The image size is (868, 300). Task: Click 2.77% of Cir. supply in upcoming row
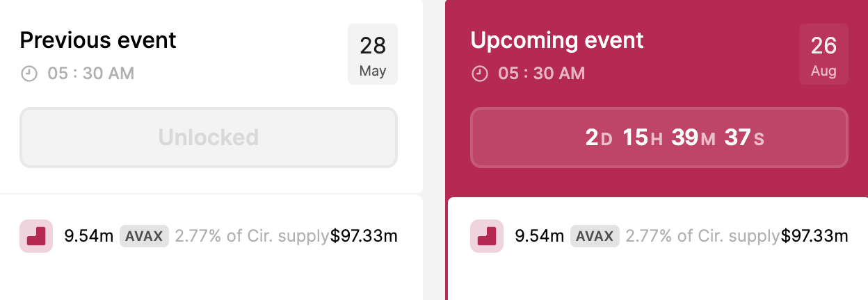pos(702,236)
